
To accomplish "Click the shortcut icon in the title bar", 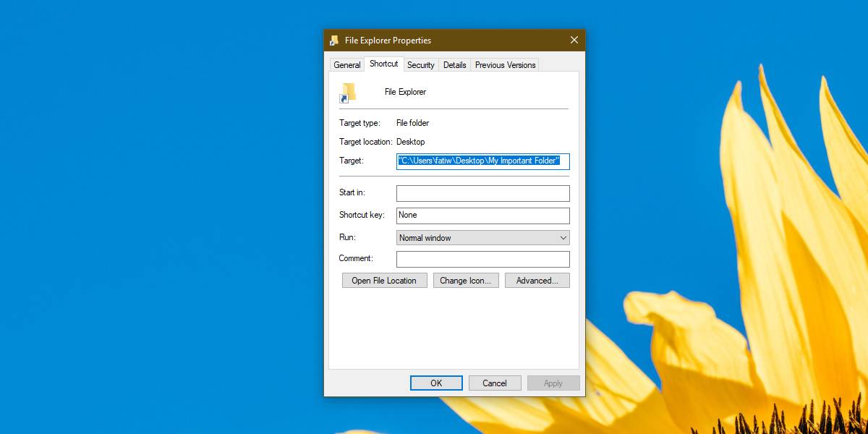I will 333,40.
